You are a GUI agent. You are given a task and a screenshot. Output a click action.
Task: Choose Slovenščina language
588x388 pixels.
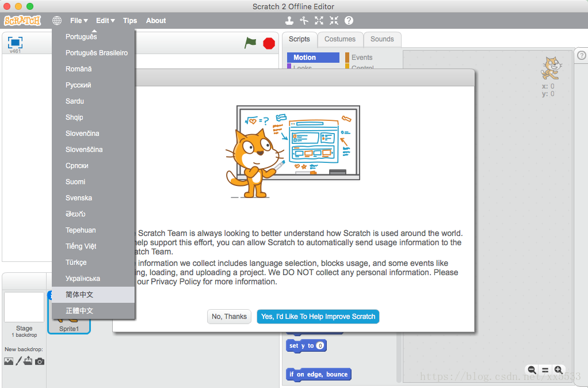click(x=93, y=150)
